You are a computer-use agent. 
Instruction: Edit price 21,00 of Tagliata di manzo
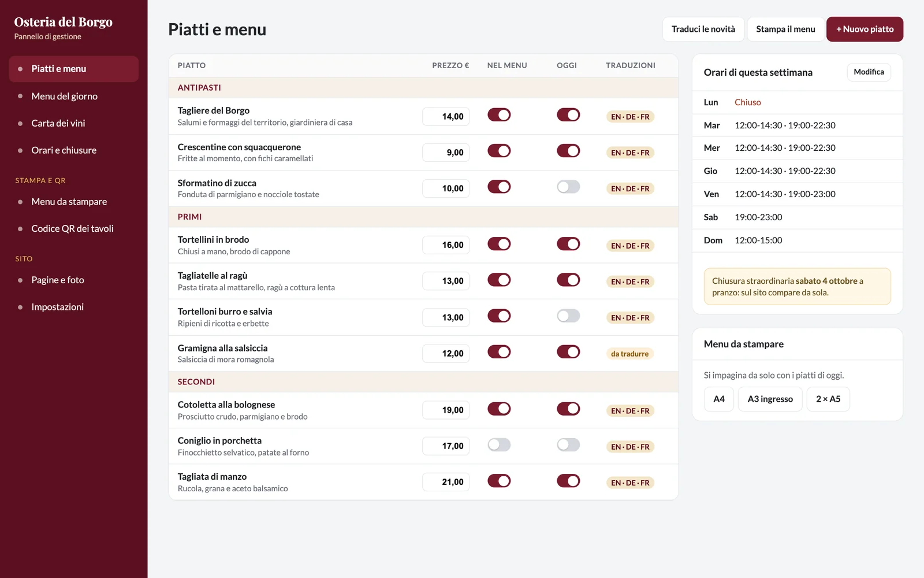pos(446,482)
